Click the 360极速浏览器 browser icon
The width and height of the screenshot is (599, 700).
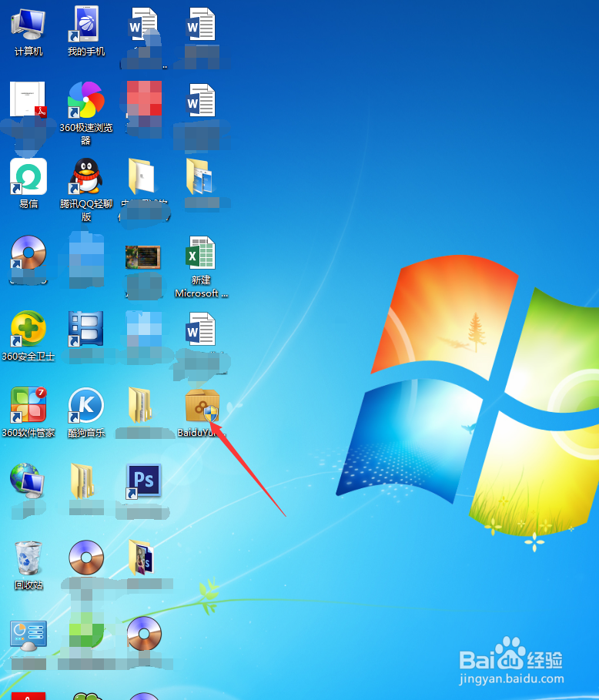(x=85, y=100)
